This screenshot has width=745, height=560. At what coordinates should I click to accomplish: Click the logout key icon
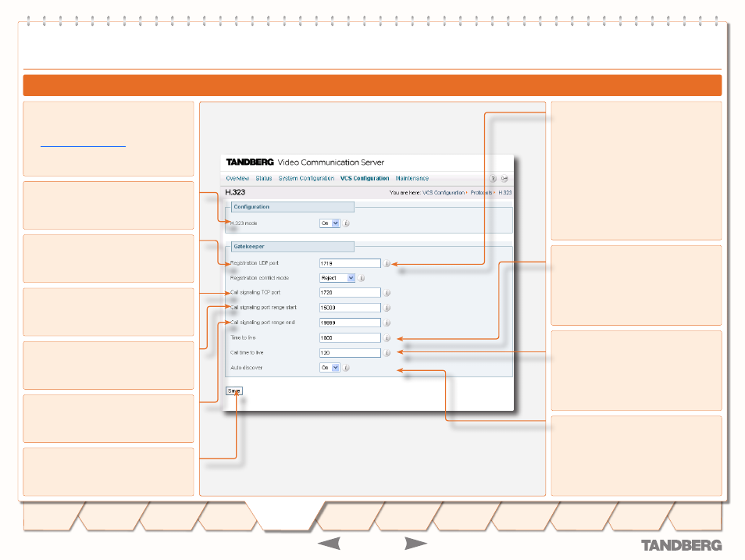point(504,179)
